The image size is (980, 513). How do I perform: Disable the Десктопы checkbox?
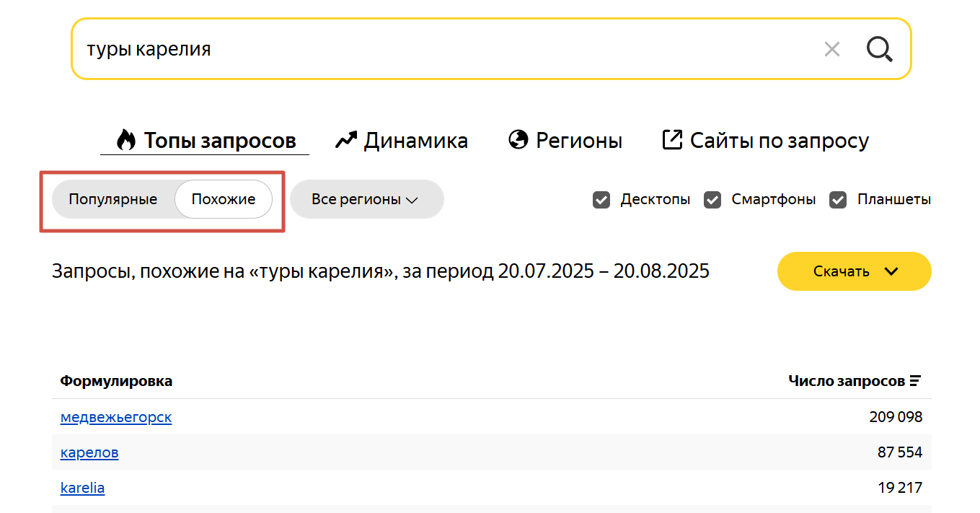601,200
